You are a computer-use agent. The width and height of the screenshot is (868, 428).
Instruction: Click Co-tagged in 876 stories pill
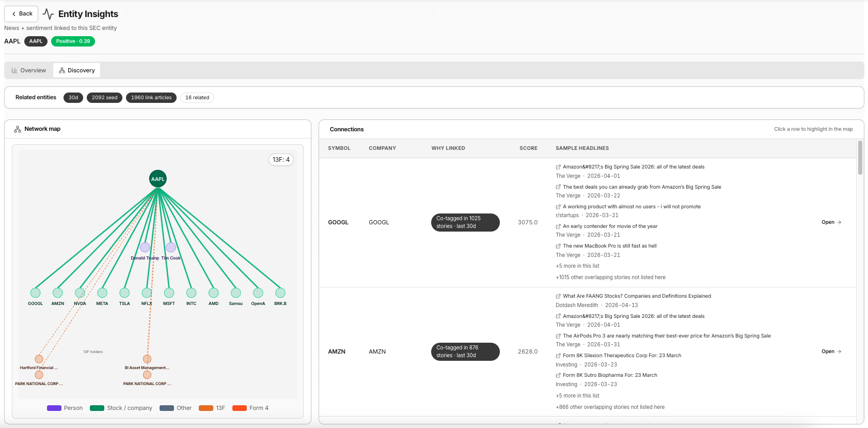(465, 351)
